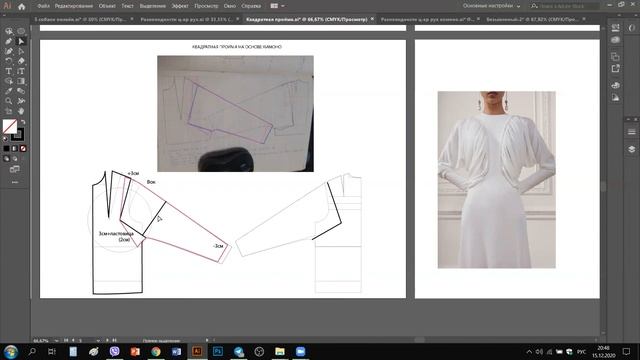Open the Окно menu
Viewport: 640px width, 360px height.
tap(230, 6)
